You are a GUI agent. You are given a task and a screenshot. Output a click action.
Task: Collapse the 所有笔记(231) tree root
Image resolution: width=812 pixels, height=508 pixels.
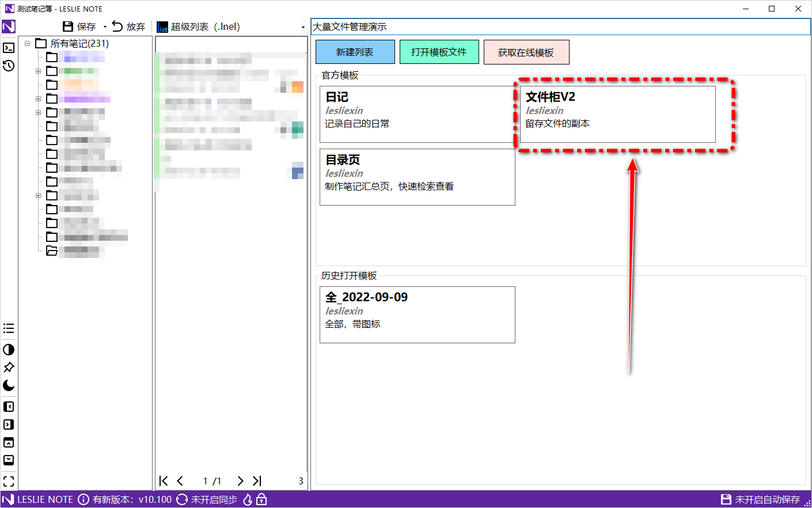click(27, 44)
